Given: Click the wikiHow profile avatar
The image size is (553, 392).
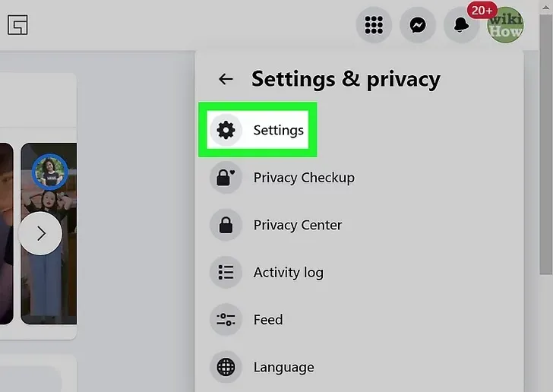Looking at the screenshot, I should click(x=505, y=25).
